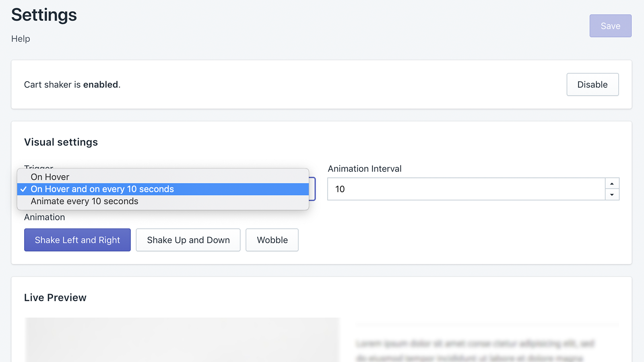Disable the cart shaker
Screen dimensions: 644x362
coord(592,84)
